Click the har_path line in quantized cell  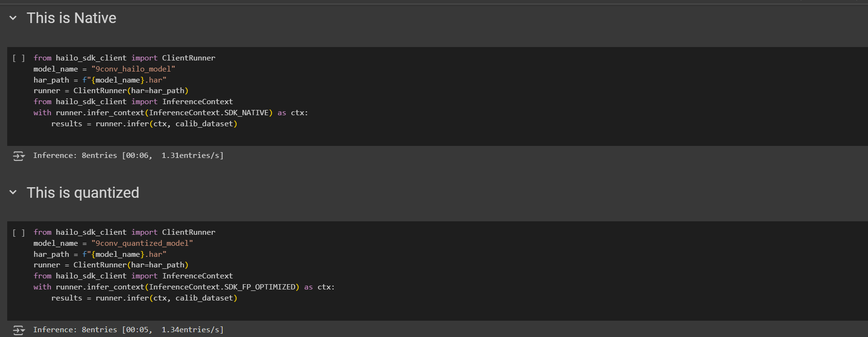point(99,254)
